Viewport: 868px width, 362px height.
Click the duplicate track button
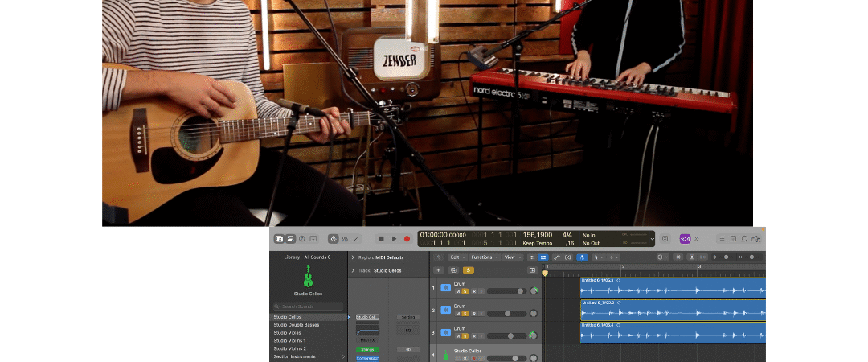(453, 270)
